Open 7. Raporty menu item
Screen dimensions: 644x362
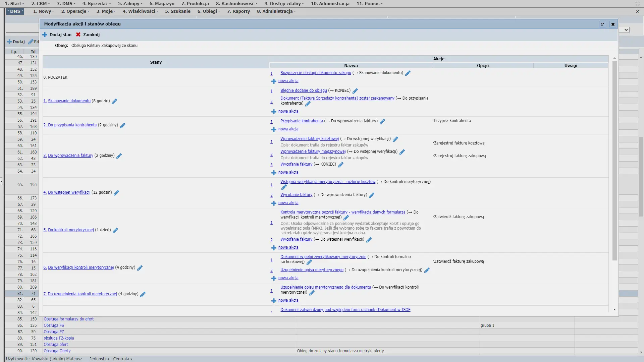pos(238,11)
